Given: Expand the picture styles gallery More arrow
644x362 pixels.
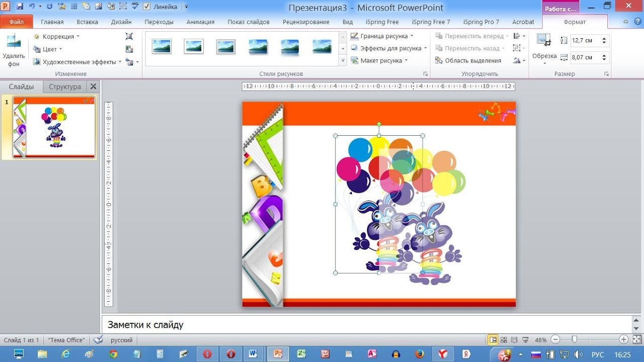Looking at the screenshot, I should point(343,60).
